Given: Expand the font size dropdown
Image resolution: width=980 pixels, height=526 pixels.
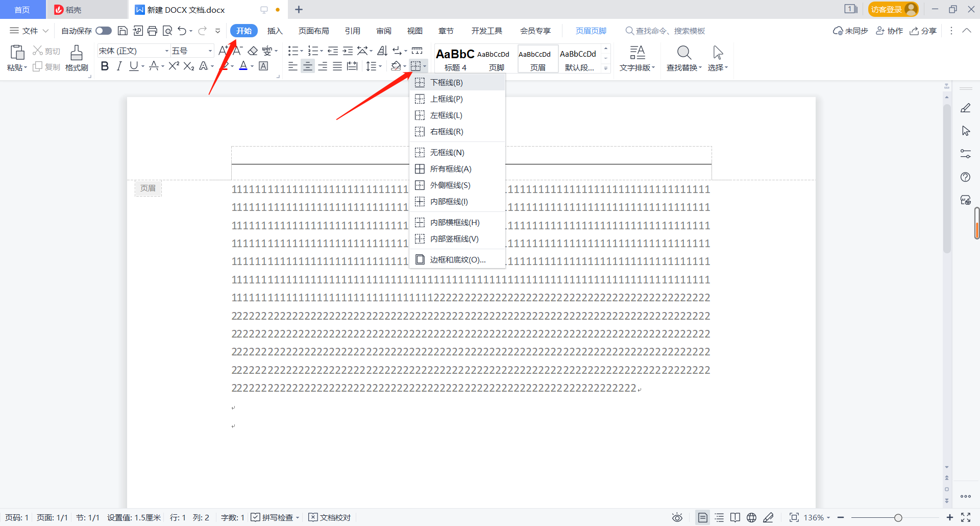Looking at the screenshot, I should coord(209,51).
